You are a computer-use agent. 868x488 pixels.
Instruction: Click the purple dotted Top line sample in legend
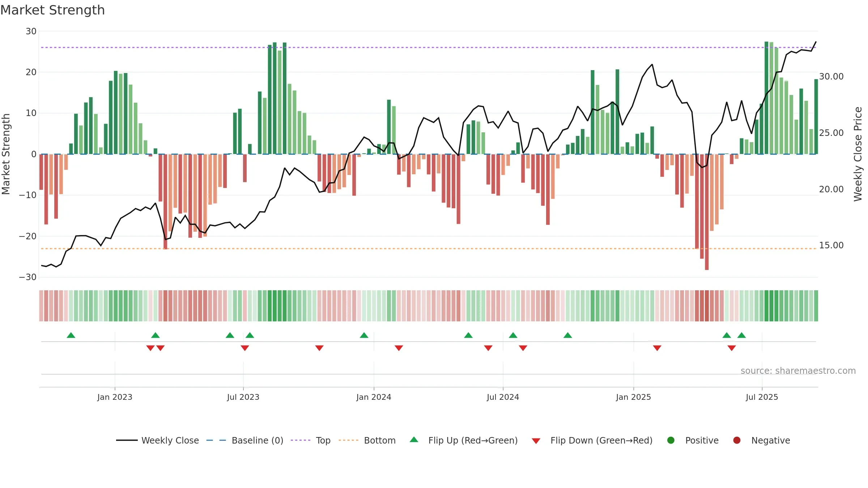pos(301,440)
